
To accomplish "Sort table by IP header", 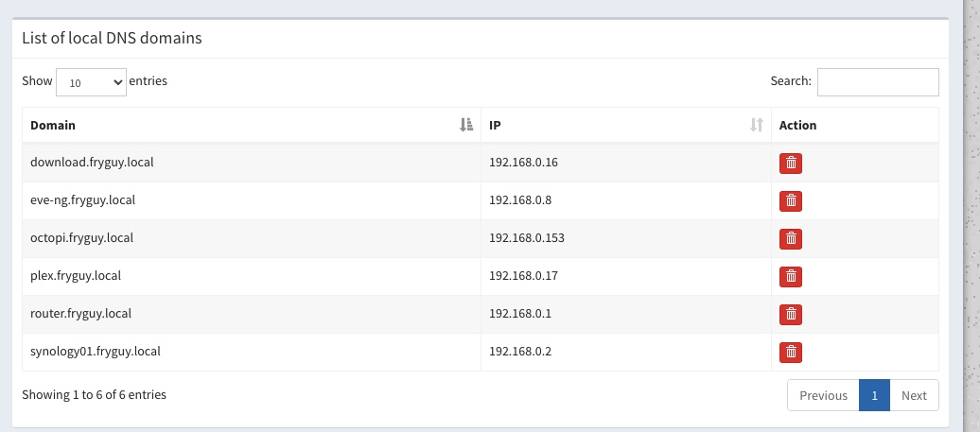I will (626, 125).
